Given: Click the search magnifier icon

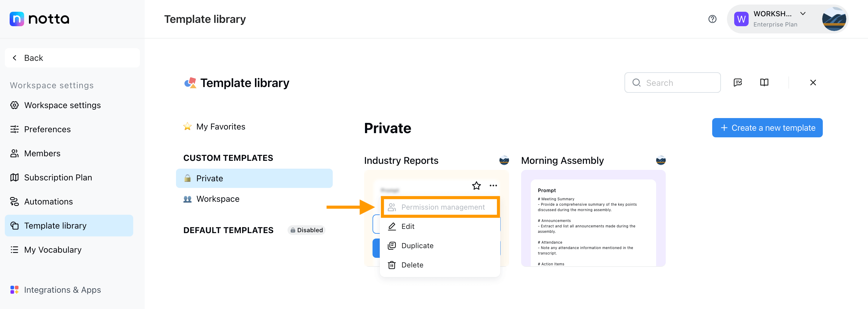Looking at the screenshot, I should (636, 83).
